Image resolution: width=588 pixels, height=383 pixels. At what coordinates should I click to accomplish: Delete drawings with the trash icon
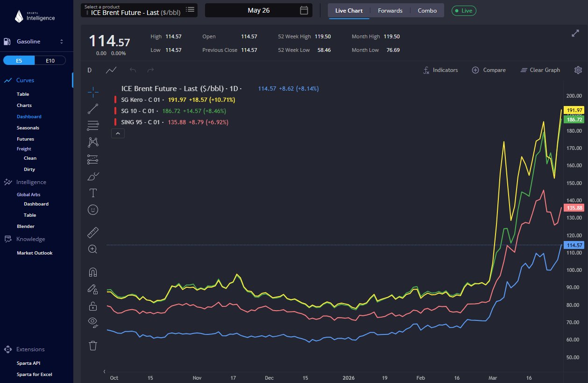pyautogui.click(x=93, y=345)
